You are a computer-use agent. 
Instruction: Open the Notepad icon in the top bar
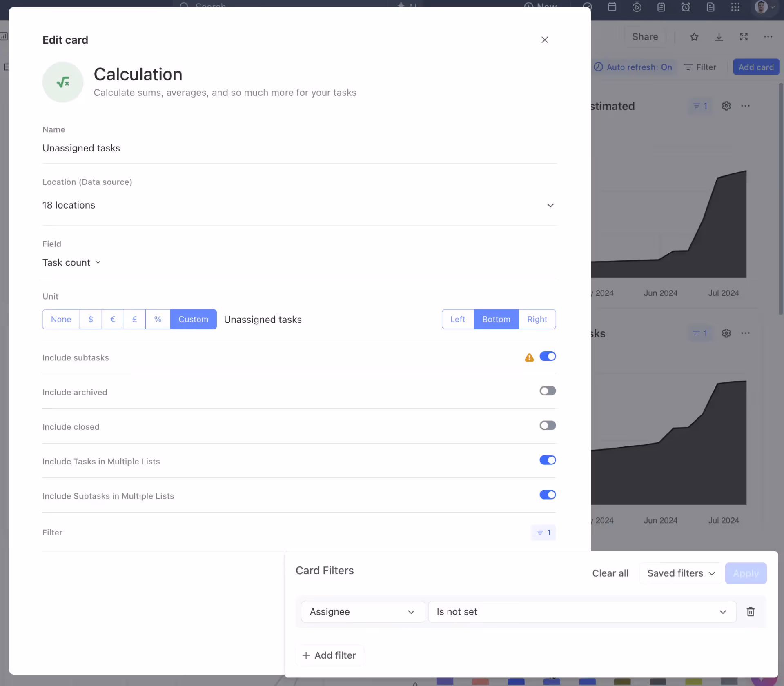coord(661,7)
